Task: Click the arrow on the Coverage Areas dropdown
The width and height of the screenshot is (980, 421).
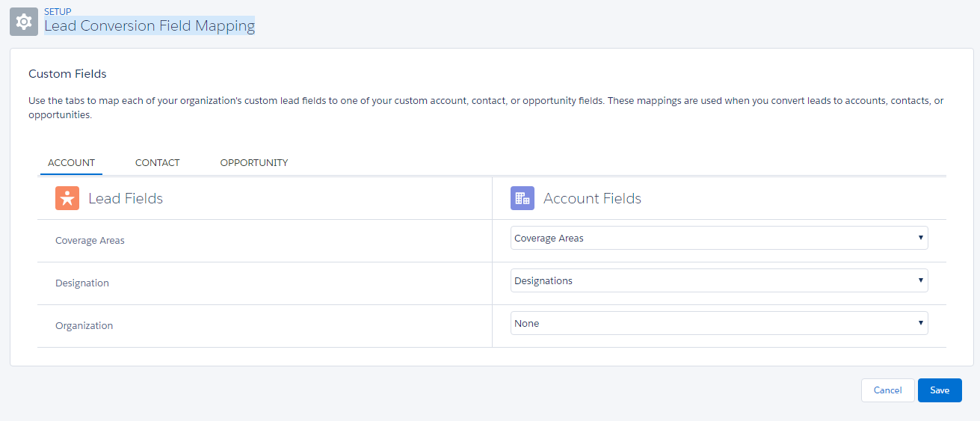Action: tap(920, 238)
